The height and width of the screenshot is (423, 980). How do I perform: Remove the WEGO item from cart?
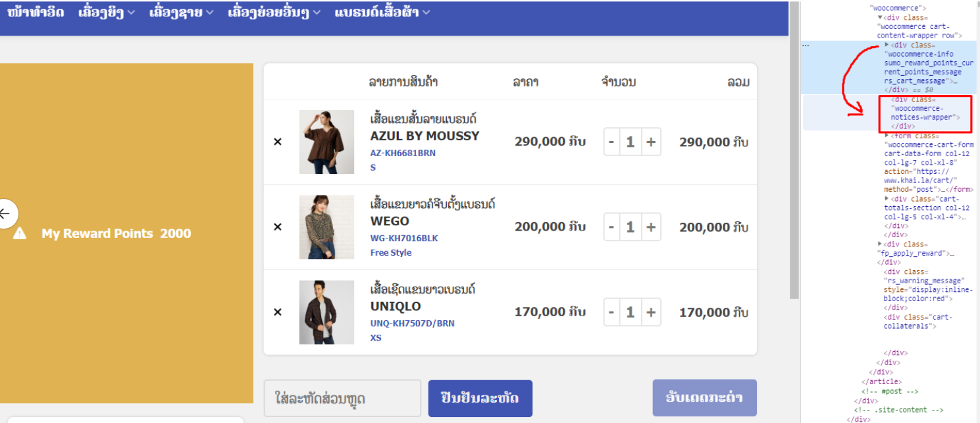[277, 227]
